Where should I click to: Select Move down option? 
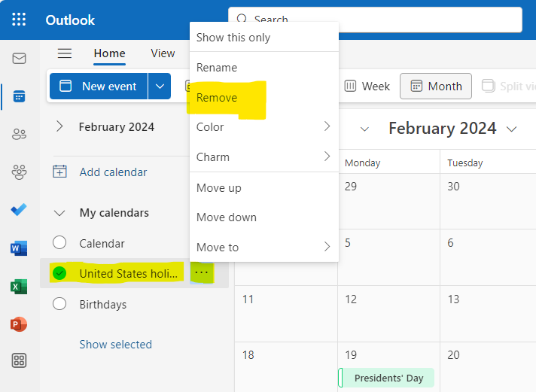click(x=264, y=217)
